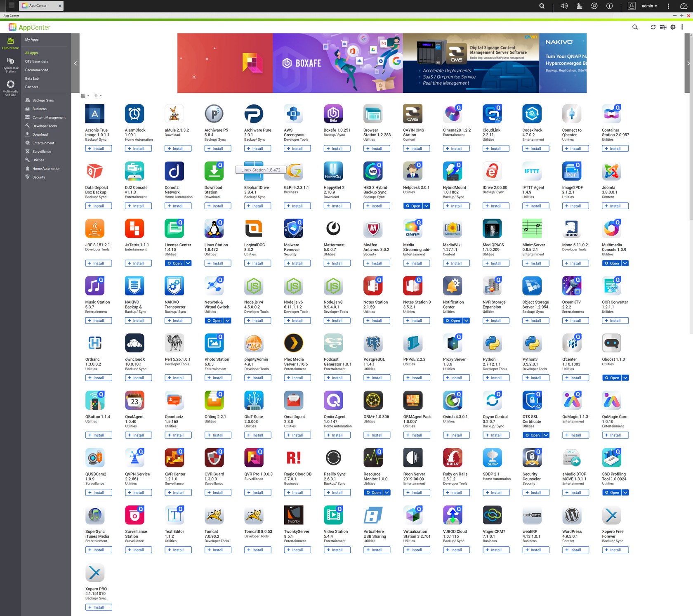Image resolution: width=693 pixels, height=616 pixels.
Task: Click the Ragic Cloud DB icon
Action: coord(293,458)
